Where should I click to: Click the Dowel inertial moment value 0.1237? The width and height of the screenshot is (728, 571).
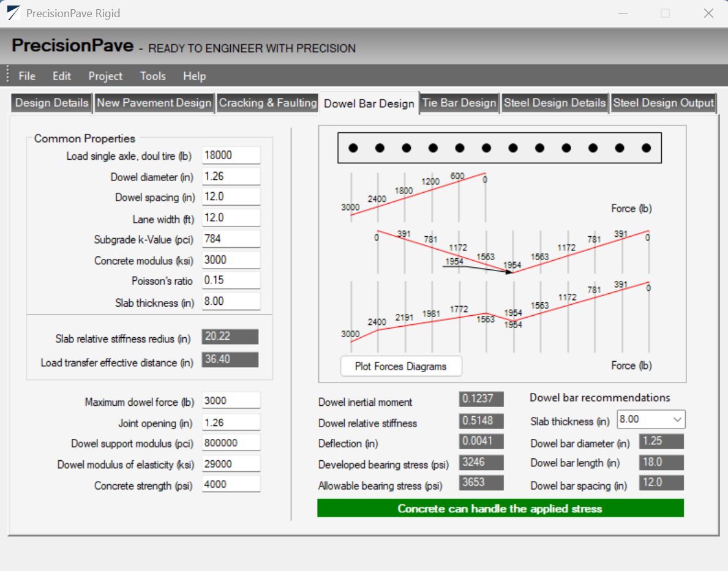pyautogui.click(x=481, y=399)
